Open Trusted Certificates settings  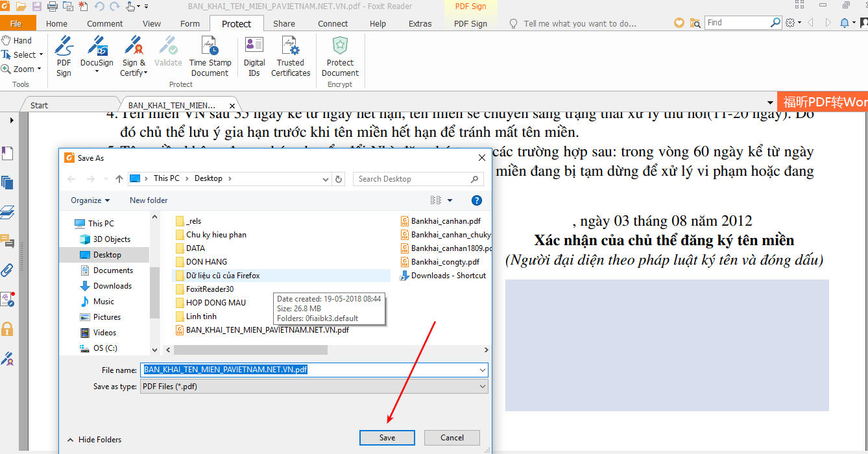tap(291, 56)
